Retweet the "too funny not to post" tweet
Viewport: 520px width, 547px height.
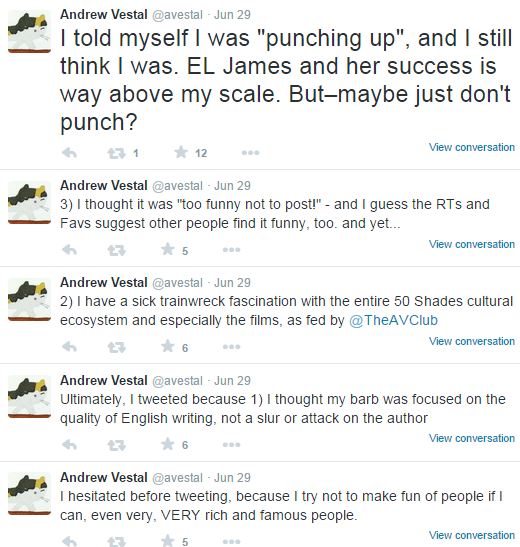click(116, 250)
